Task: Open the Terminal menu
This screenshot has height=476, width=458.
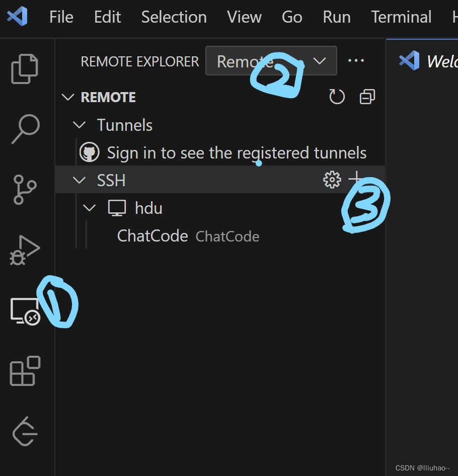Action: [401, 17]
